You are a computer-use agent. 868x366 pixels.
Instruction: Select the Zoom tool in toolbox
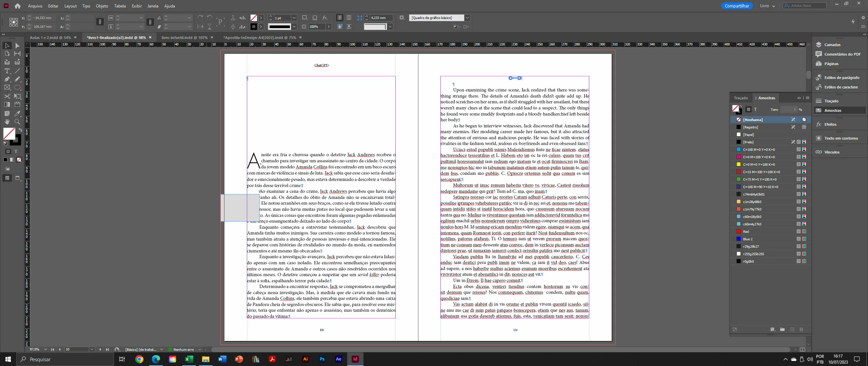point(17,122)
